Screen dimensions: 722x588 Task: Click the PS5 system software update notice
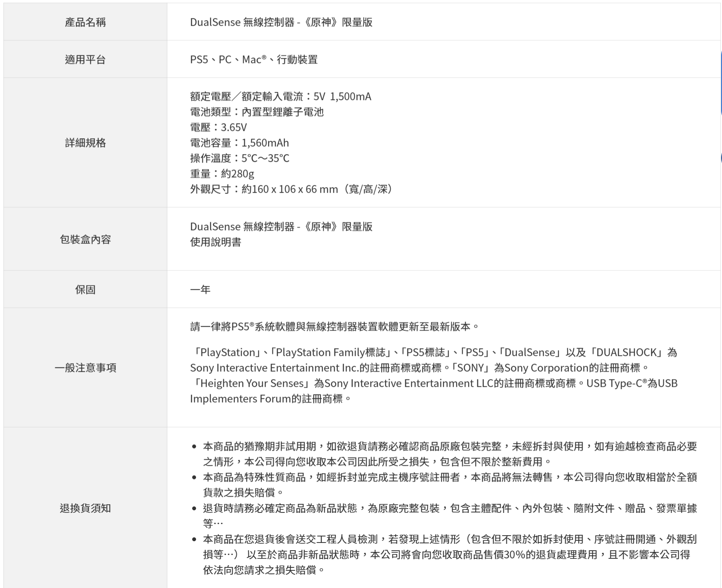tap(335, 327)
